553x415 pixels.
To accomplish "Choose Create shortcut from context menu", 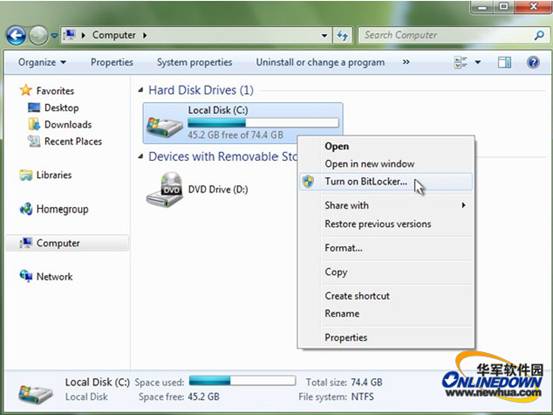I will pyautogui.click(x=357, y=296).
